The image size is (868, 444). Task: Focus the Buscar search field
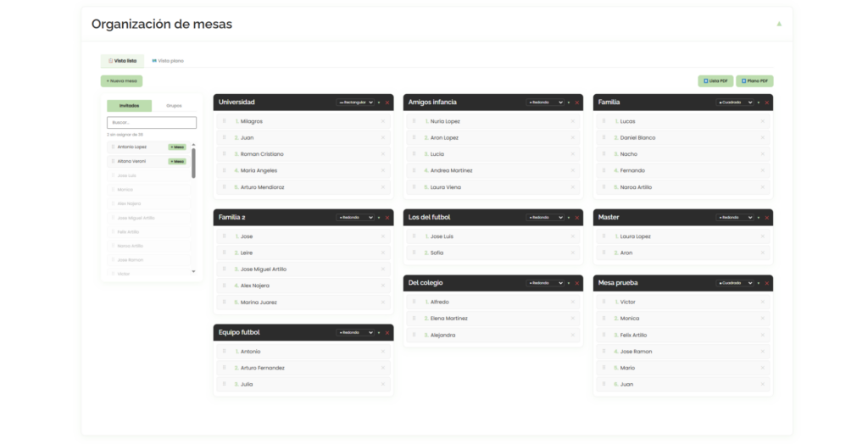point(152,122)
